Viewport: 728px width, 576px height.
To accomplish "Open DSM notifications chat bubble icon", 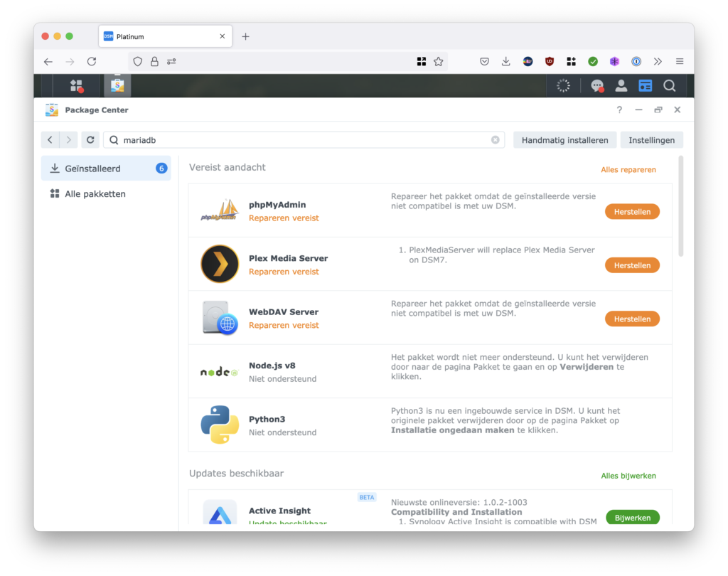I will click(597, 86).
